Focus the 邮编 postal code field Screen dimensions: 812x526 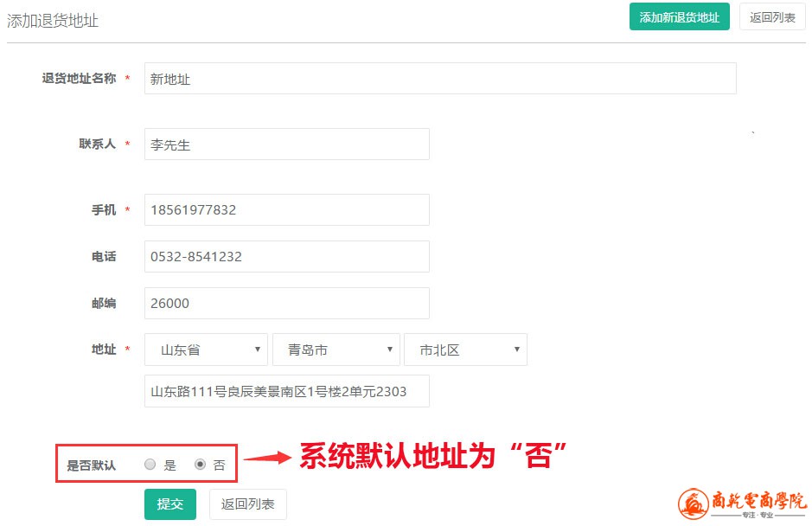coord(286,304)
